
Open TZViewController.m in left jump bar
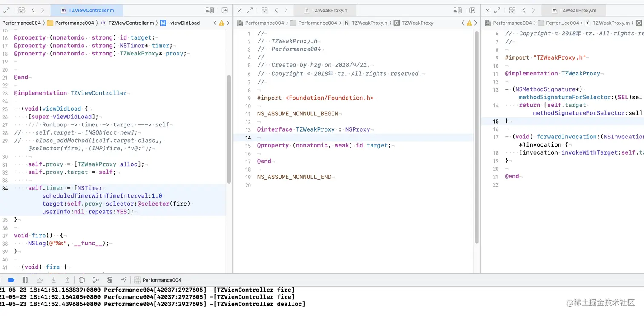click(x=127, y=23)
